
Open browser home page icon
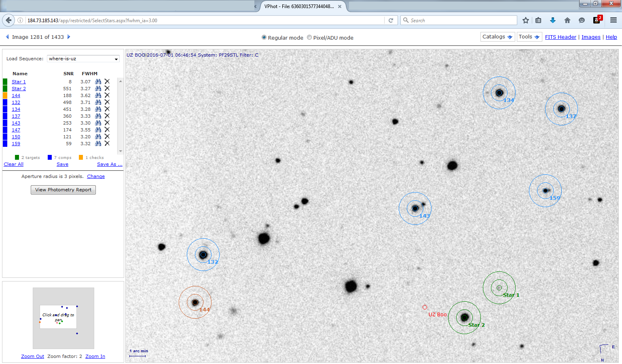[567, 20]
